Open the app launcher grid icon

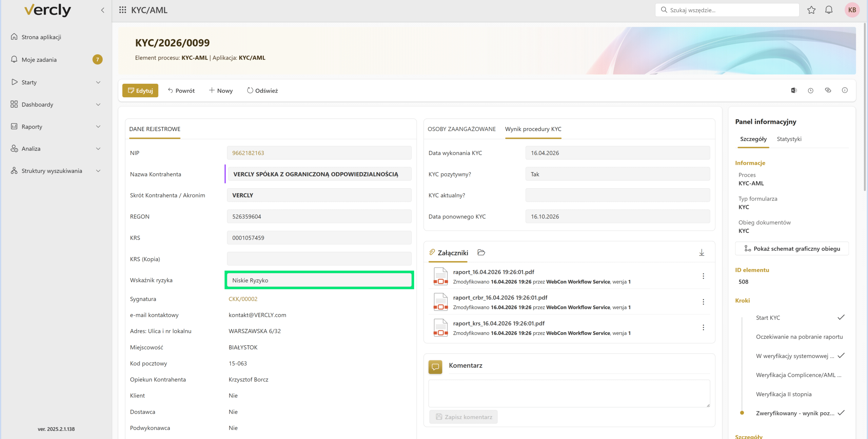coord(122,10)
